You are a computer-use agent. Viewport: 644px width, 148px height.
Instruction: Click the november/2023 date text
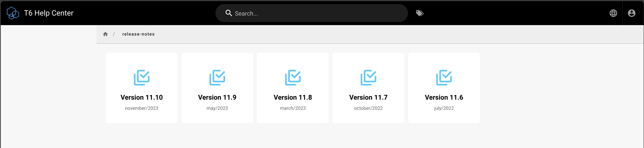click(141, 108)
